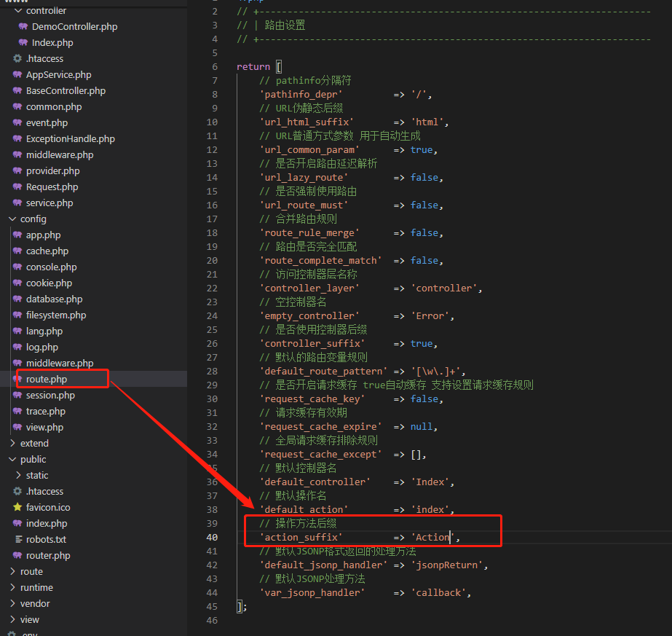The height and width of the screenshot is (636, 672).
Task: Click 'default_route_pattern' key in code
Action: (x=323, y=371)
